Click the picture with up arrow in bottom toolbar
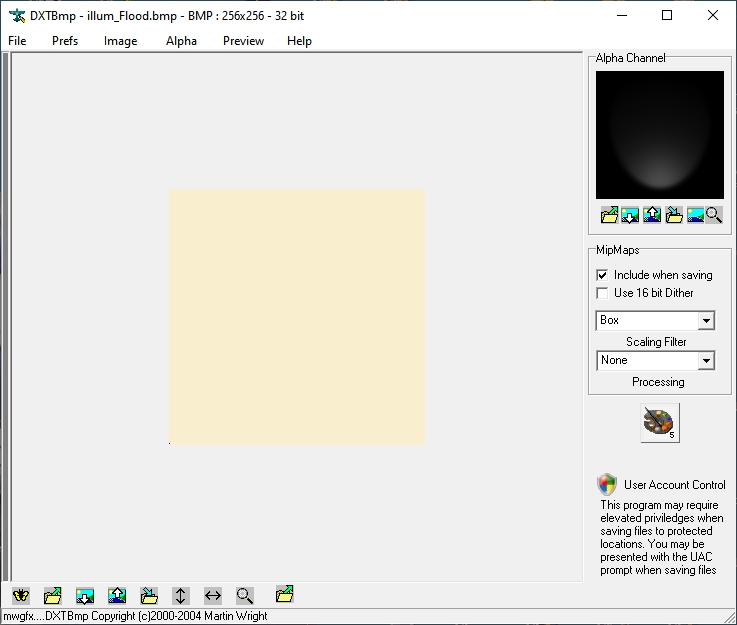Screen dimensions: 737x625 coord(117,596)
